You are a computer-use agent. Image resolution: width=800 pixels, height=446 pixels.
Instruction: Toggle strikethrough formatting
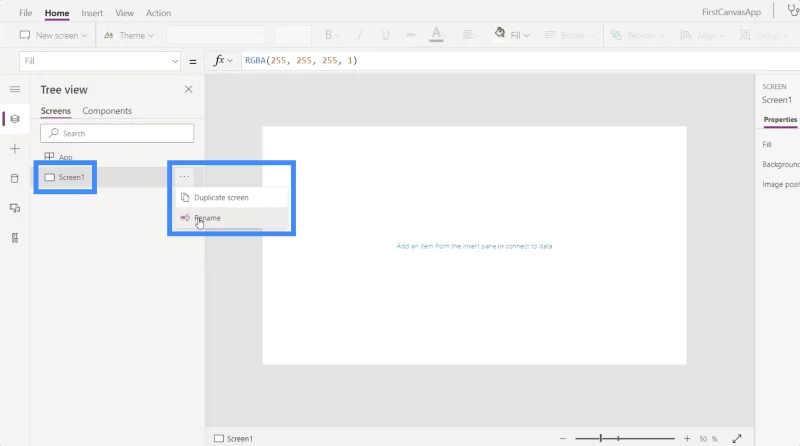coord(411,35)
